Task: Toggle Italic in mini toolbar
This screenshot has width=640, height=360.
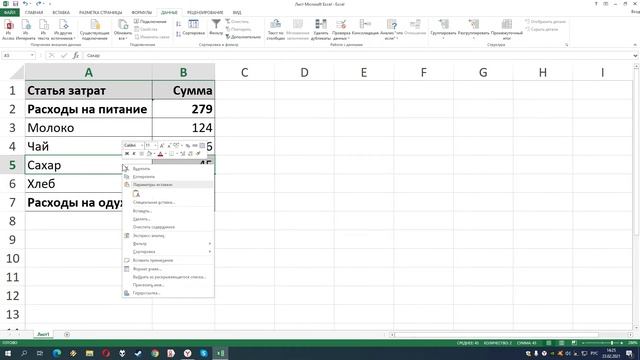Action: tap(134, 154)
